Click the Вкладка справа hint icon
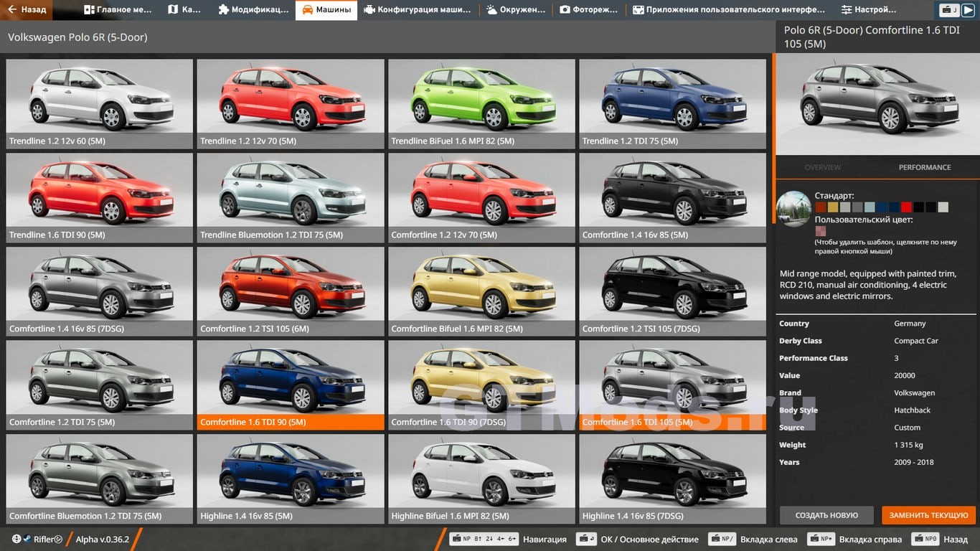980x551 pixels. point(821,539)
